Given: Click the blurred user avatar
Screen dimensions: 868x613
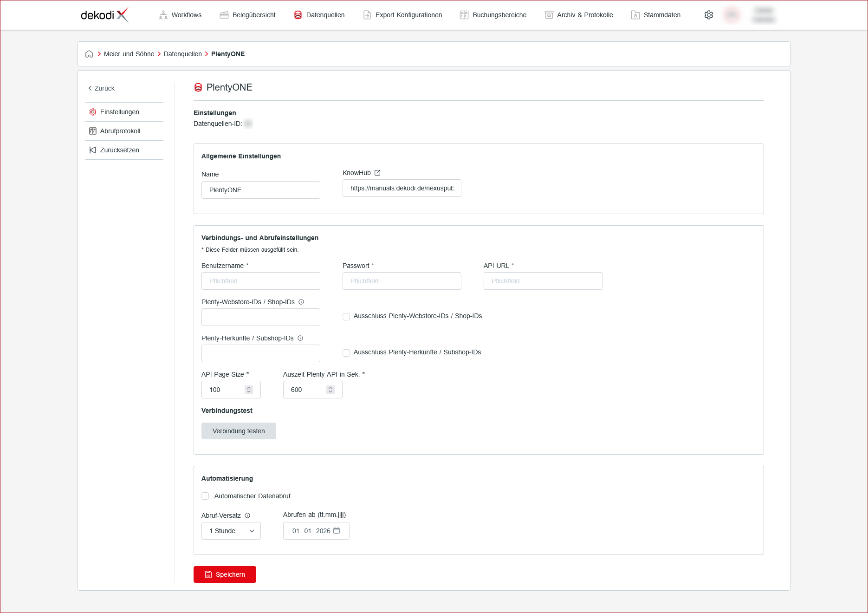Looking at the screenshot, I should 732,15.
